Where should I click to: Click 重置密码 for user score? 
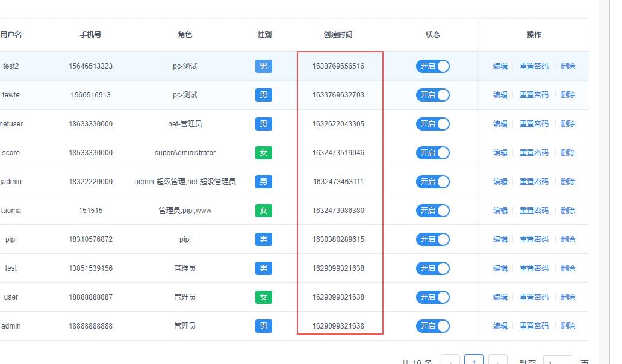(534, 153)
